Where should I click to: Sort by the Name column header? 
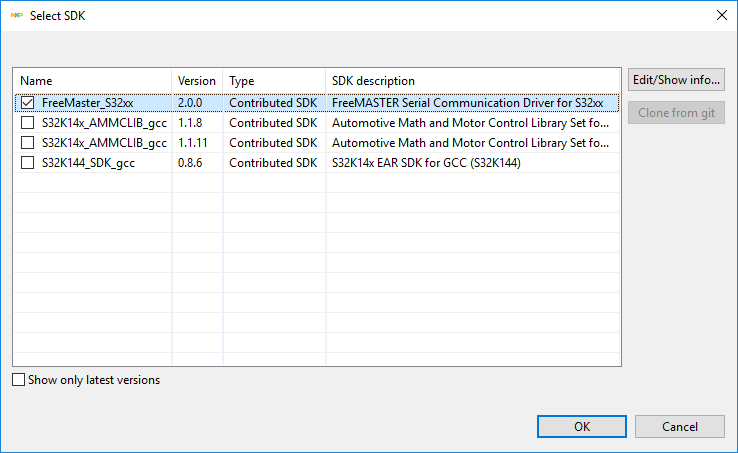(x=90, y=80)
